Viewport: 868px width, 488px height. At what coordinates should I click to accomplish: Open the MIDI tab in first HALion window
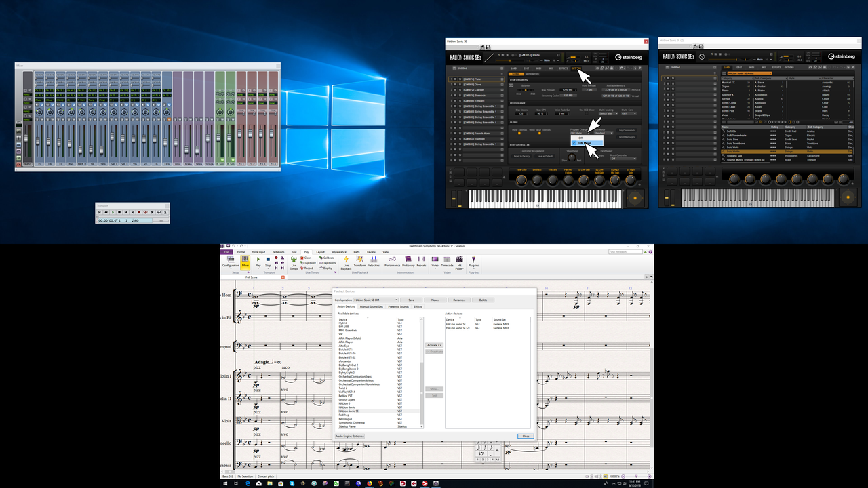[x=538, y=68]
